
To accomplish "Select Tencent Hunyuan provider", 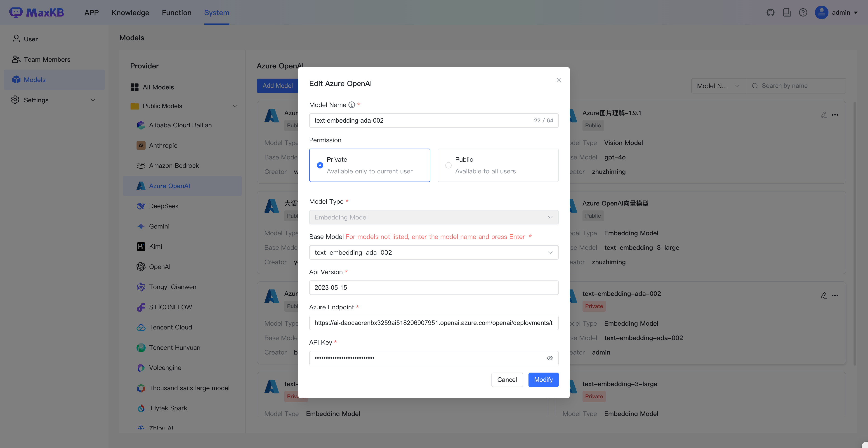I will (x=182, y=347).
